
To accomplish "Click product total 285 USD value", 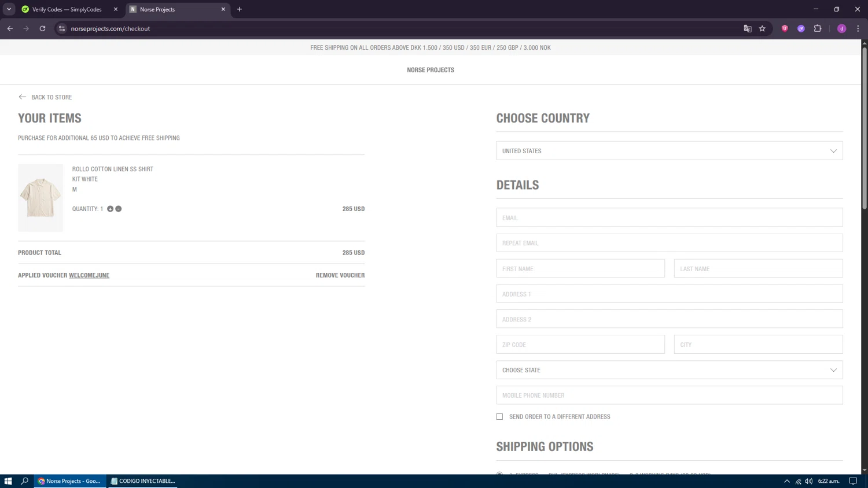I will click(x=354, y=253).
